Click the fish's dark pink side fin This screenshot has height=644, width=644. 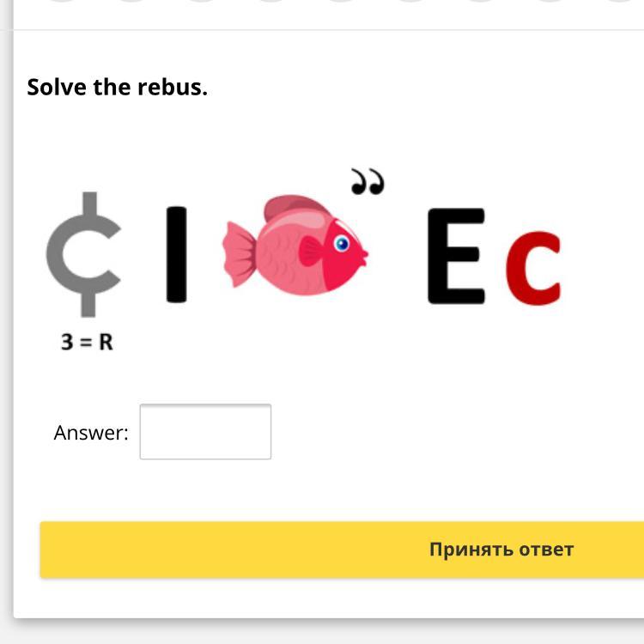click(x=311, y=251)
